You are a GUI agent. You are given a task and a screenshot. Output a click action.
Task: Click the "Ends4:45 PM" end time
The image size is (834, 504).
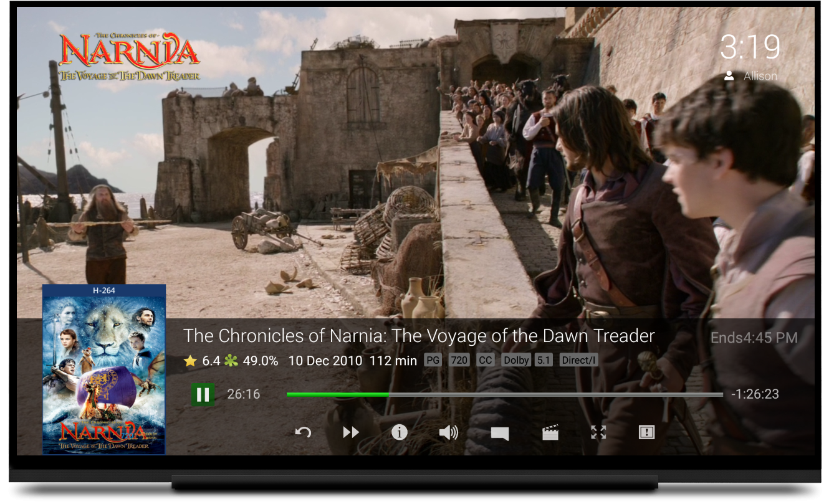(x=754, y=338)
